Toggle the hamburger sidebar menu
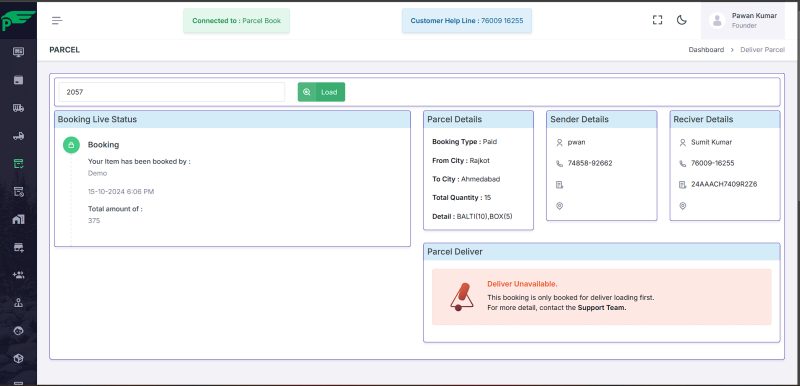 click(57, 20)
